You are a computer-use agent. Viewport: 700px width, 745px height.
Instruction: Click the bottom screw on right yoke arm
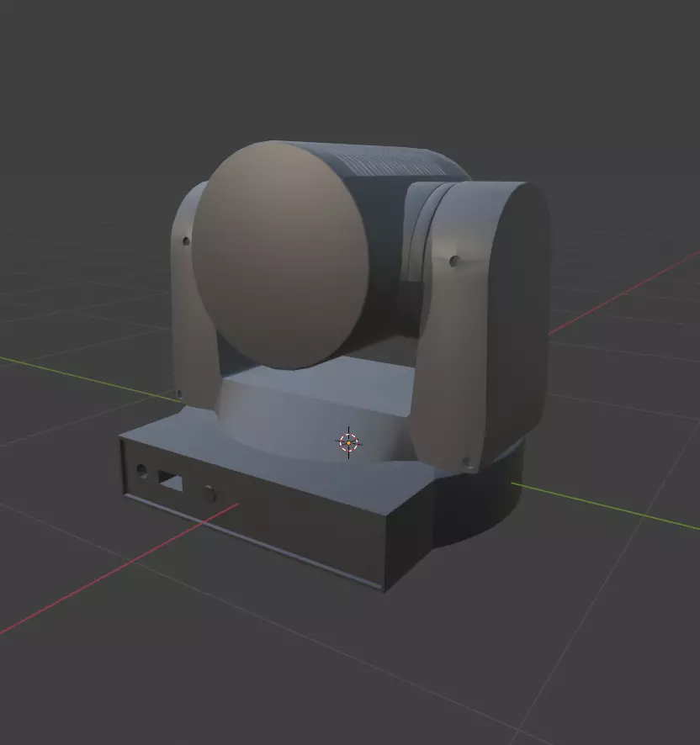pos(468,462)
